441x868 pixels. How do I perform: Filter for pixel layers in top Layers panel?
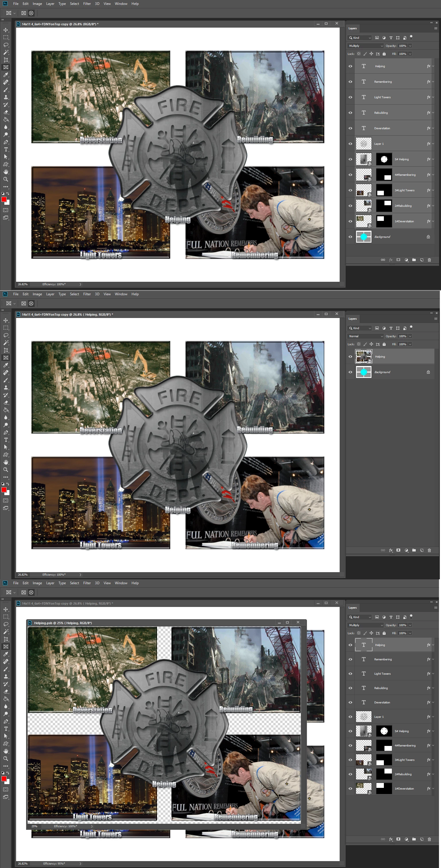[x=377, y=38]
